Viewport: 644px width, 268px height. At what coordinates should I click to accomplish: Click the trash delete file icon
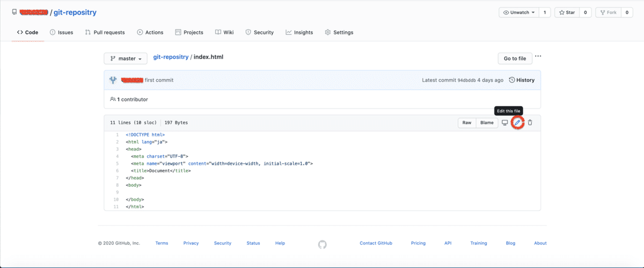(x=530, y=123)
